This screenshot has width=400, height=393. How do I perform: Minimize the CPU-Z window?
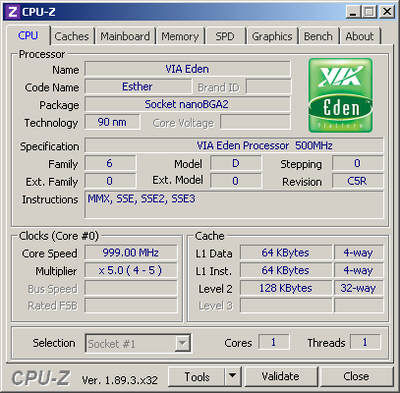(x=354, y=12)
